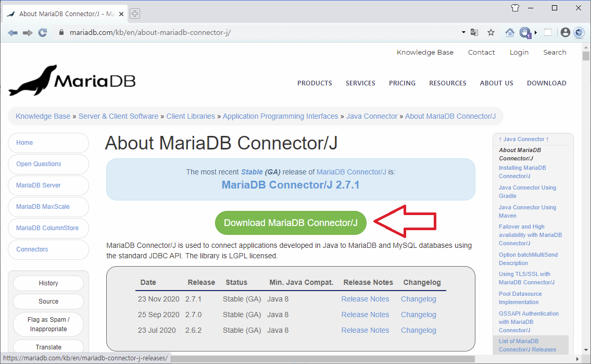Open the PRODUCTS menu
Viewport: 591px width, 364px height.
pyautogui.click(x=315, y=83)
